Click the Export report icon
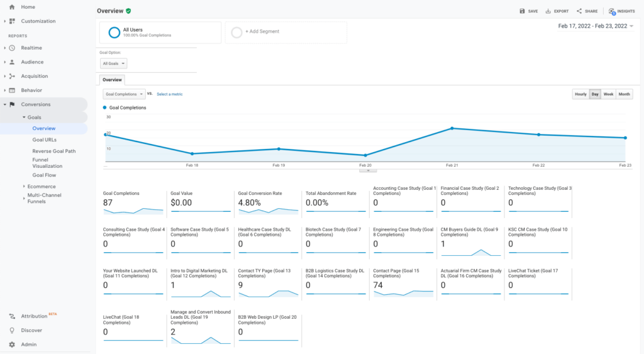This screenshot has height=354, width=644. tap(548, 11)
